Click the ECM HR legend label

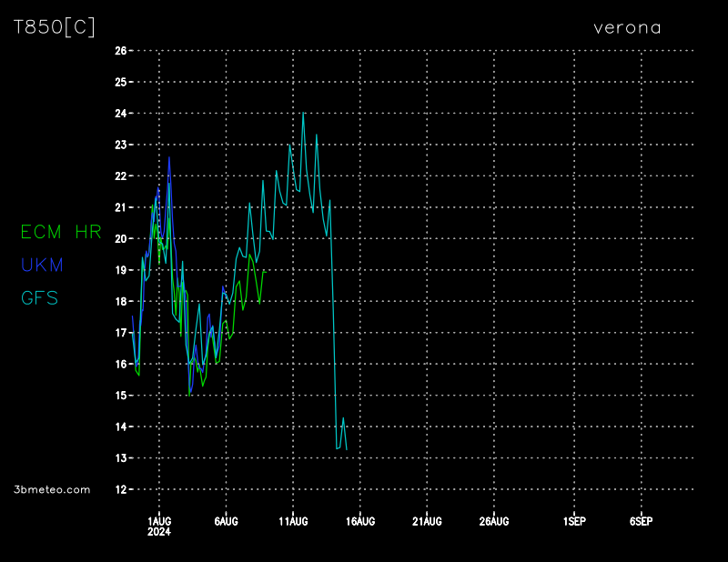click(x=61, y=233)
